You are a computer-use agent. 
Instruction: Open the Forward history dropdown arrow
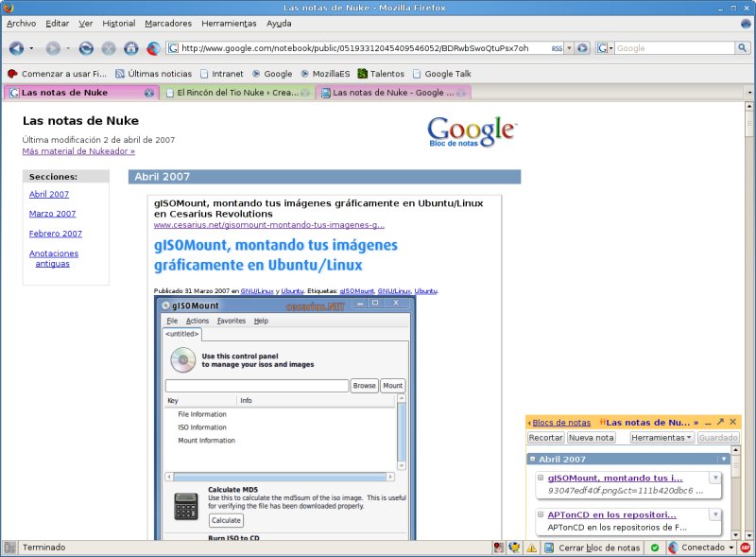pos(68,48)
